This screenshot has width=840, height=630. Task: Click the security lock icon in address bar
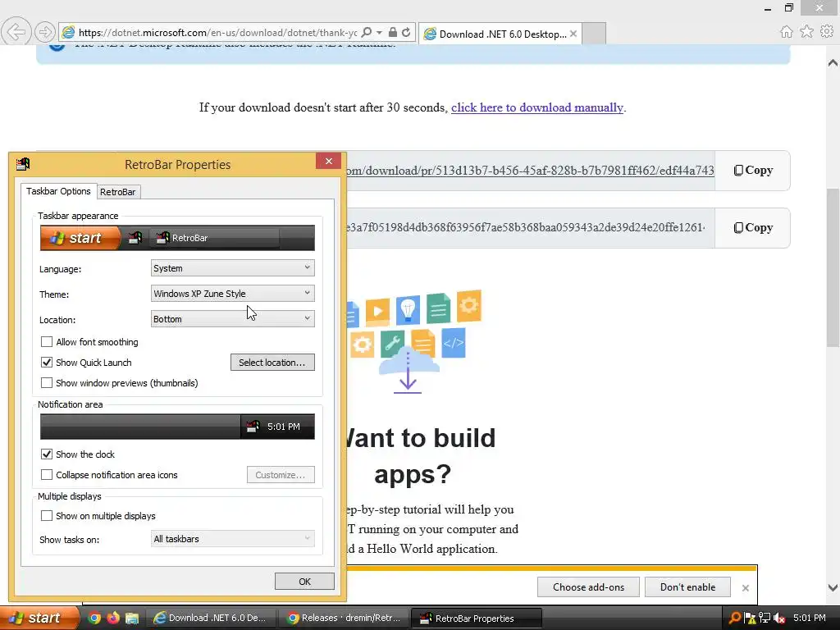[x=393, y=32]
